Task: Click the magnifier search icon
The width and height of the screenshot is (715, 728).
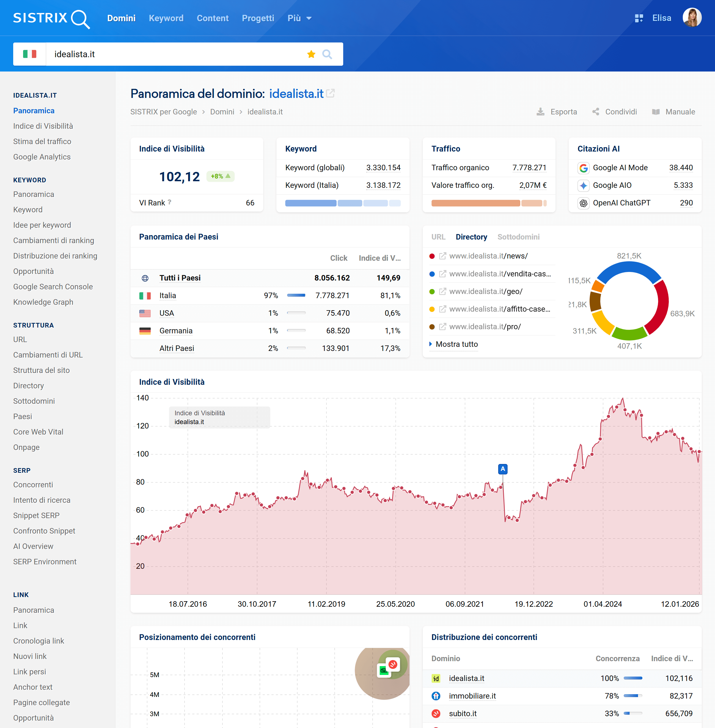Action: click(327, 54)
